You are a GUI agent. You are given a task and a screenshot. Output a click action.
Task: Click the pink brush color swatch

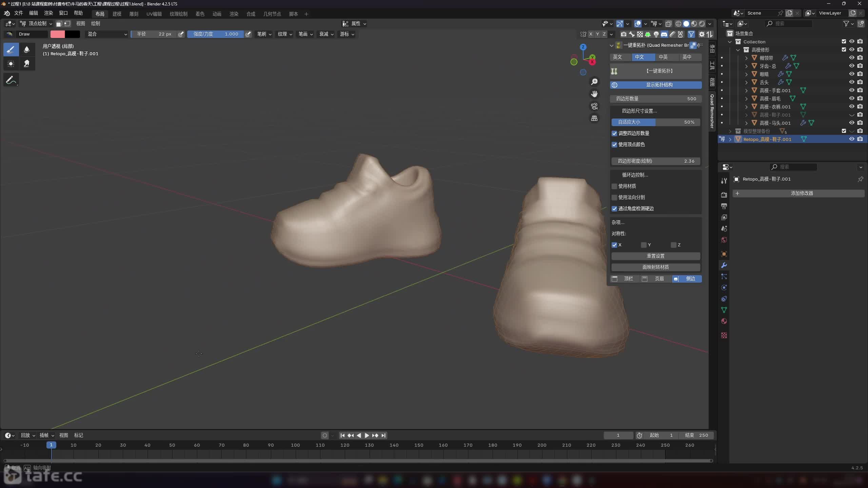(x=58, y=34)
